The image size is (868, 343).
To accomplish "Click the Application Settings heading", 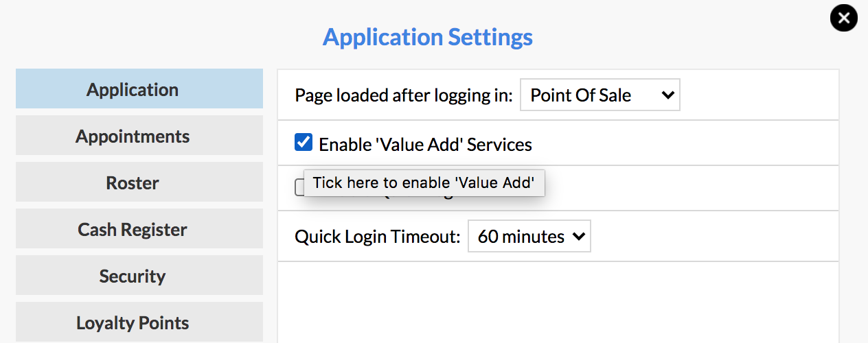I will click(x=428, y=36).
